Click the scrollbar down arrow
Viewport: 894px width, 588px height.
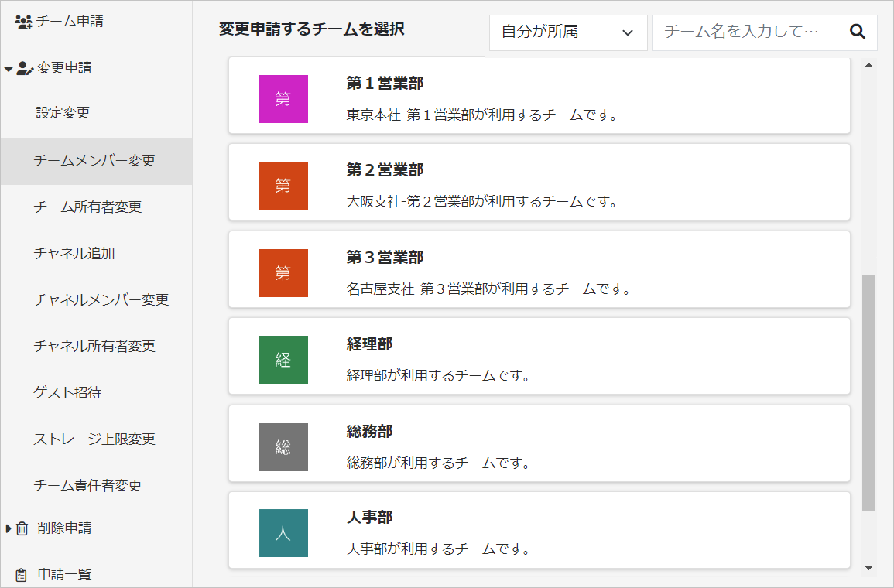(869, 568)
